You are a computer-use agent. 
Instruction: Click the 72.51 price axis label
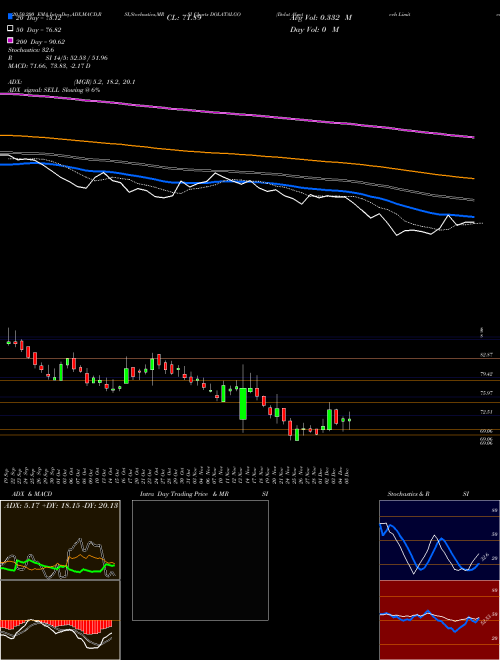pos(487,412)
